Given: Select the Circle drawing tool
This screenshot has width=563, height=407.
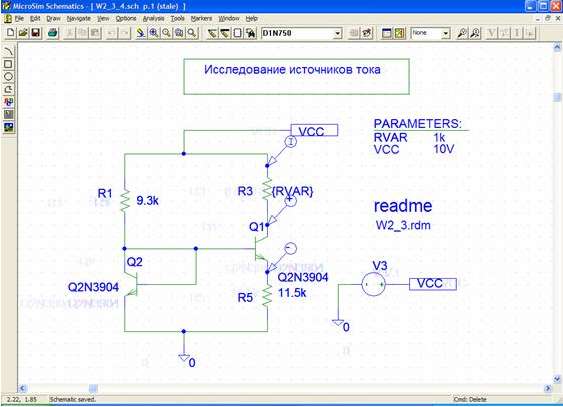Looking at the screenshot, I should point(8,77).
